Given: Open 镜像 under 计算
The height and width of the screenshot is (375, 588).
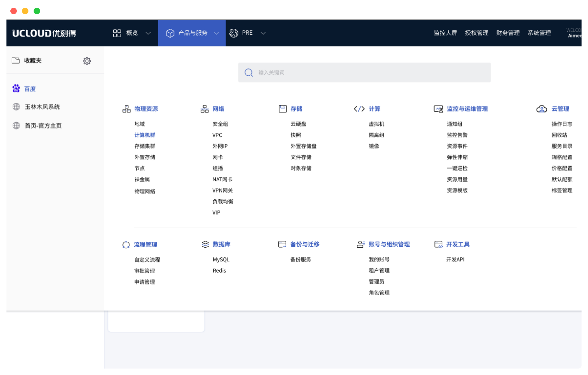Looking at the screenshot, I should 374,146.
